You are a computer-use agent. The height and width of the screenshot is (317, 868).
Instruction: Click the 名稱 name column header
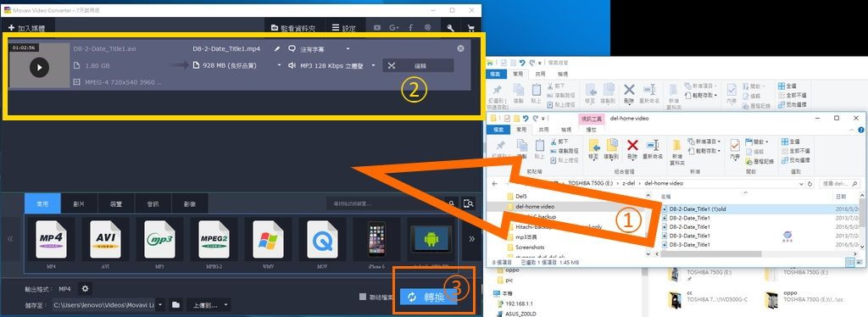(x=666, y=197)
